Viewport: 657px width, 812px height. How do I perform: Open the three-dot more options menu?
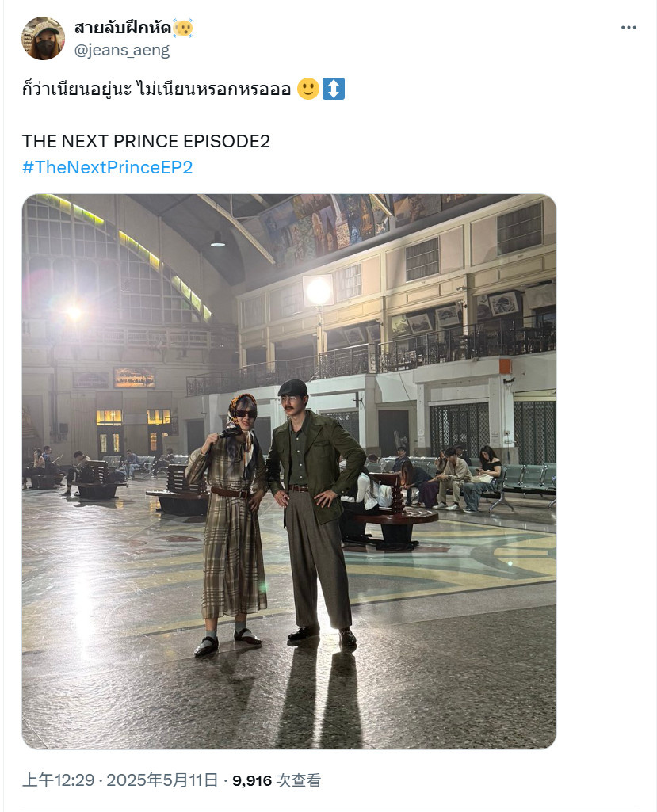coord(628,28)
